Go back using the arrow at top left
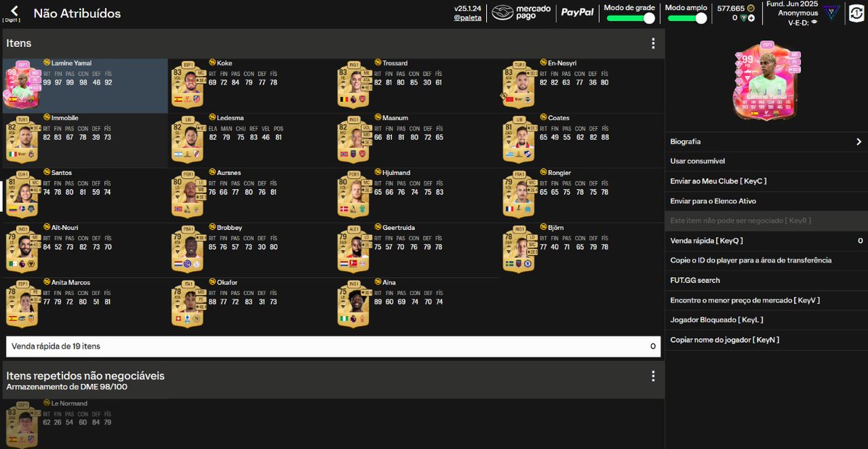Screen dimensions: 868x449 (x=14, y=12)
